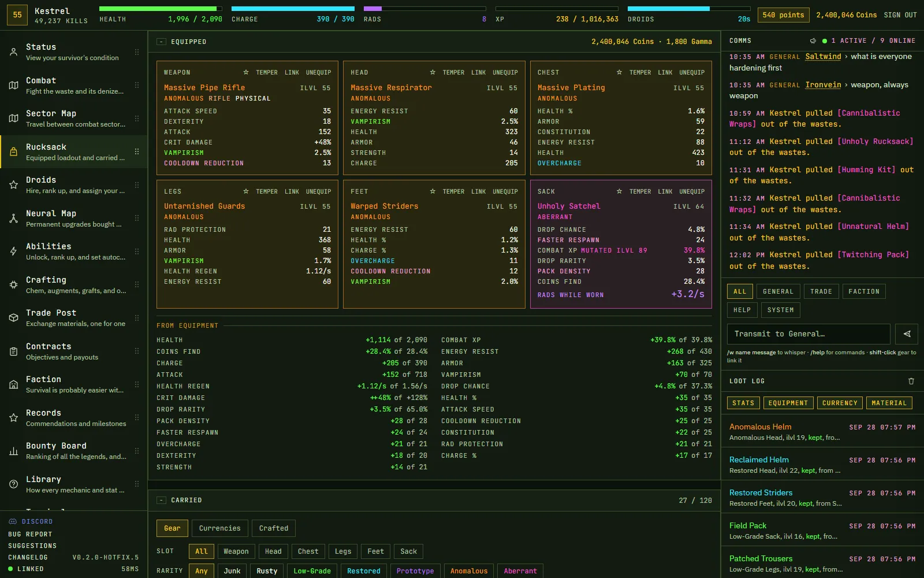Toggle MATERIAL loot log filter
Viewport: 924px width, 578px height.
[889, 403]
